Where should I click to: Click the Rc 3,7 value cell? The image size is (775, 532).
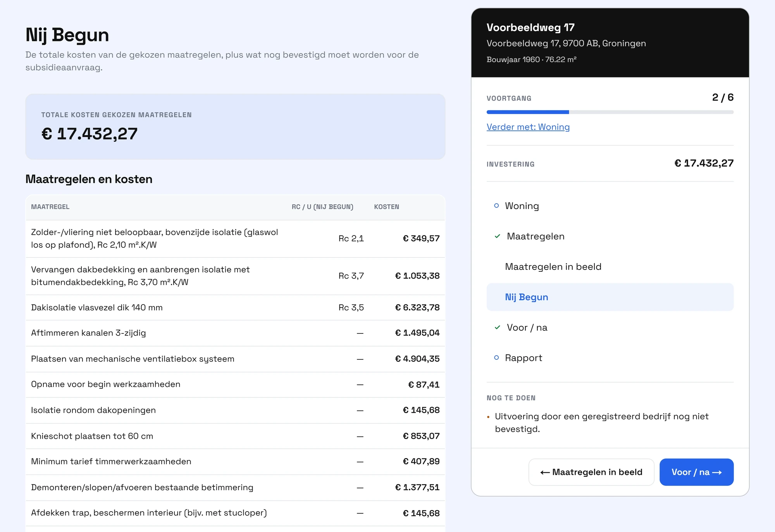pyautogui.click(x=351, y=276)
